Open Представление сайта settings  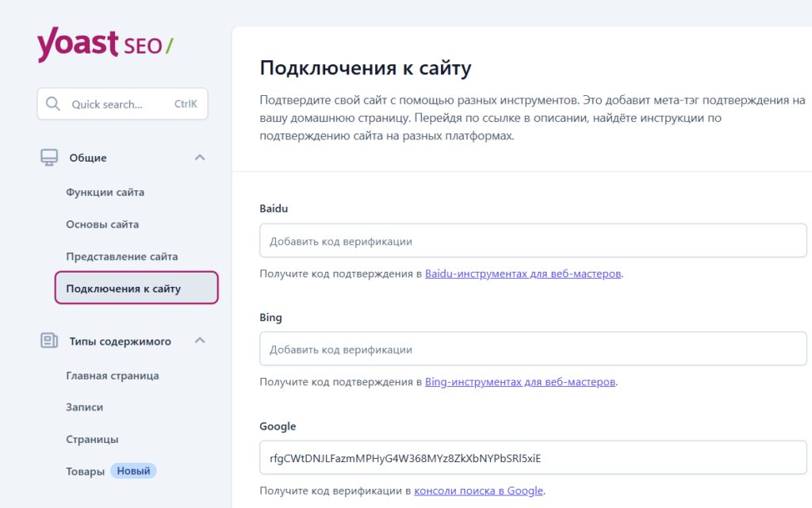[121, 256]
